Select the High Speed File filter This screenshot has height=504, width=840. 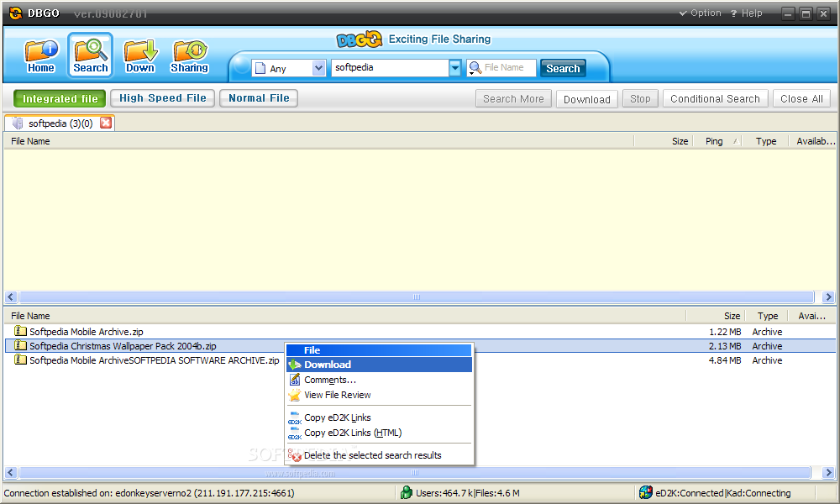[x=162, y=98]
